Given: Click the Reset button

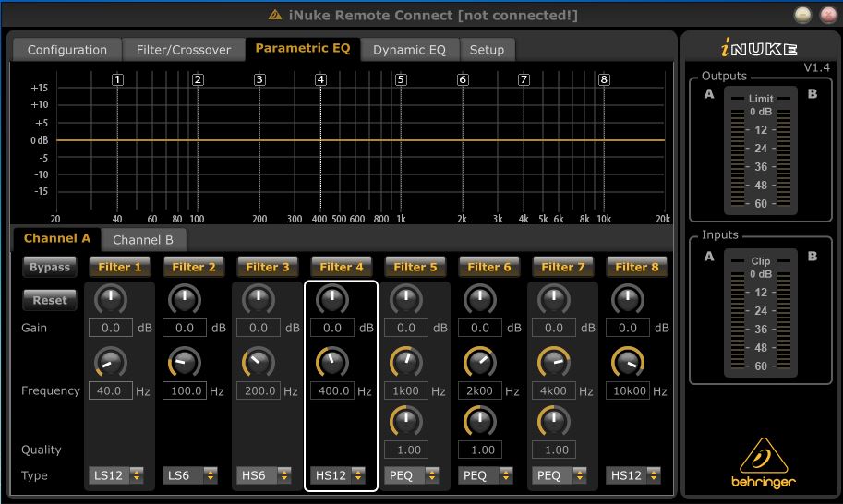Looking at the screenshot, I should 50,300.
